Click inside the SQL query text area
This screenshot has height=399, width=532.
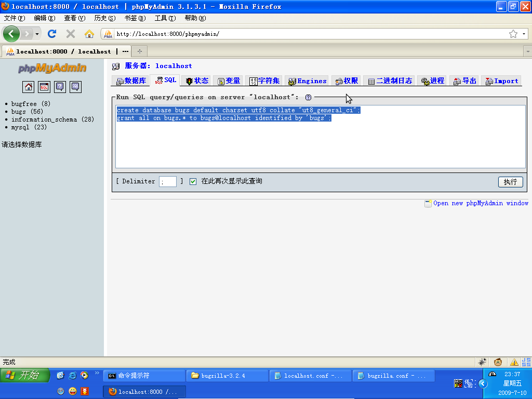320,137
